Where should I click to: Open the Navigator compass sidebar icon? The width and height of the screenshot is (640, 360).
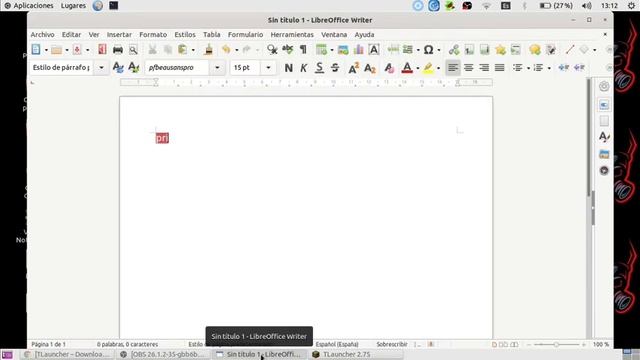point(604,170)
